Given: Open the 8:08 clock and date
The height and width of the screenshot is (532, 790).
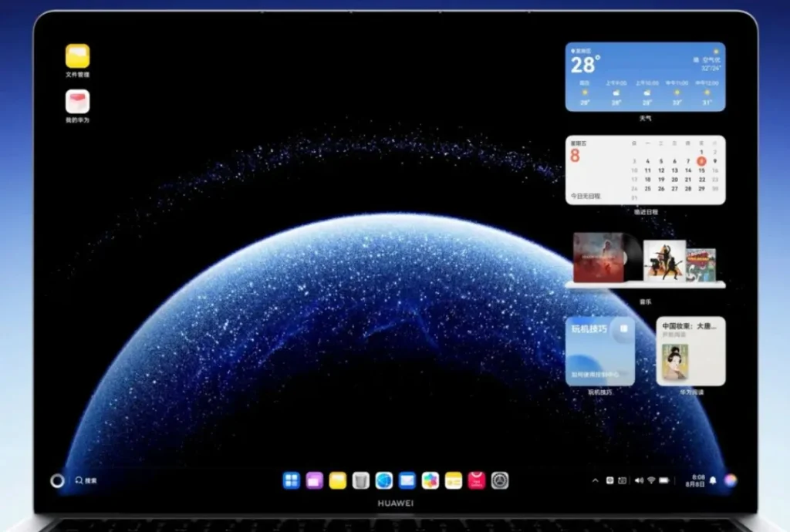Looking at the screenshot, I should pyautogui.click(x=695, y=480).
